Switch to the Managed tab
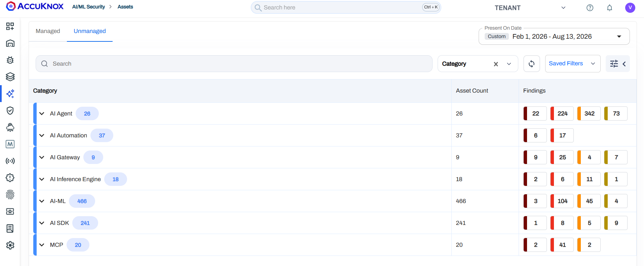This screenshot has height=266, width=644. (48, 31)
